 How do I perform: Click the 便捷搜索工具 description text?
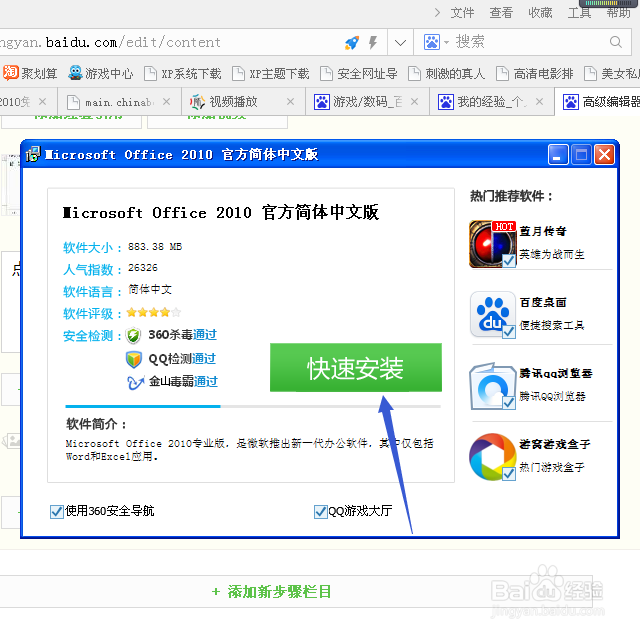(551, 325)
